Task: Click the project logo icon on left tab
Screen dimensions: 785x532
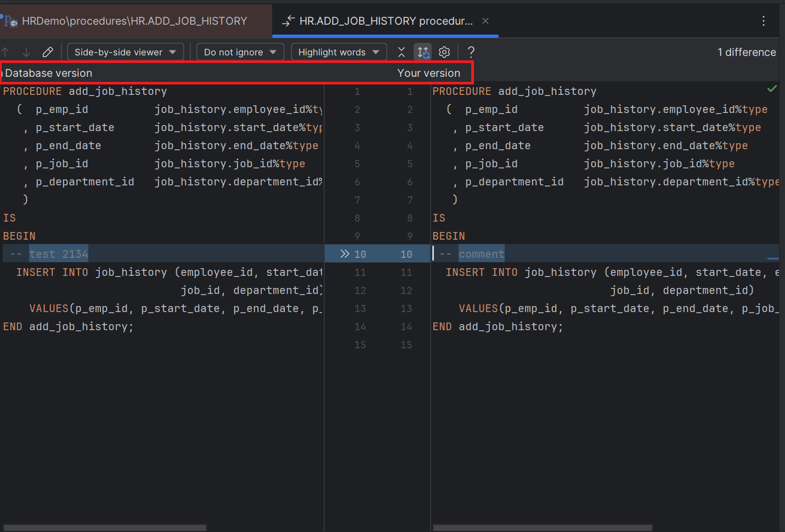Action: click(x=10, y=20)
